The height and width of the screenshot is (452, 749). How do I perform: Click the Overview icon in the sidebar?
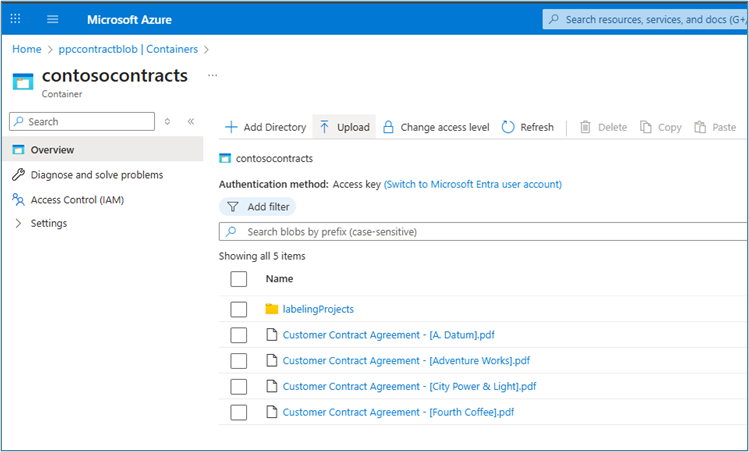click(18, 150)
